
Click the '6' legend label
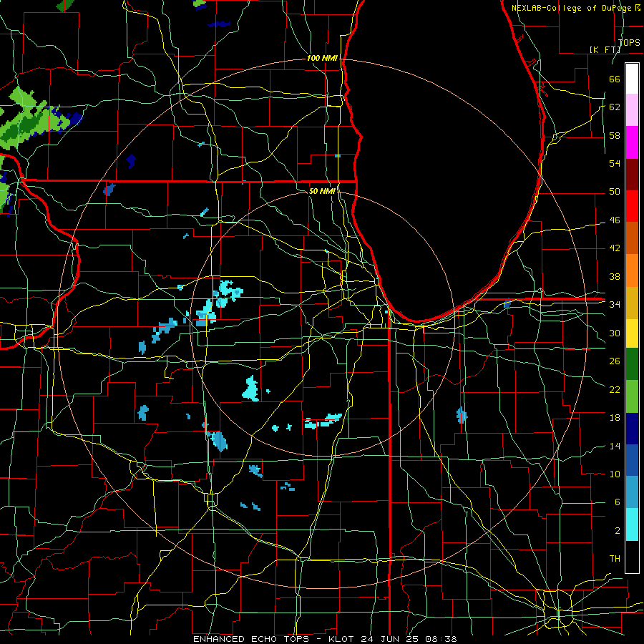(x=618, y=502)
